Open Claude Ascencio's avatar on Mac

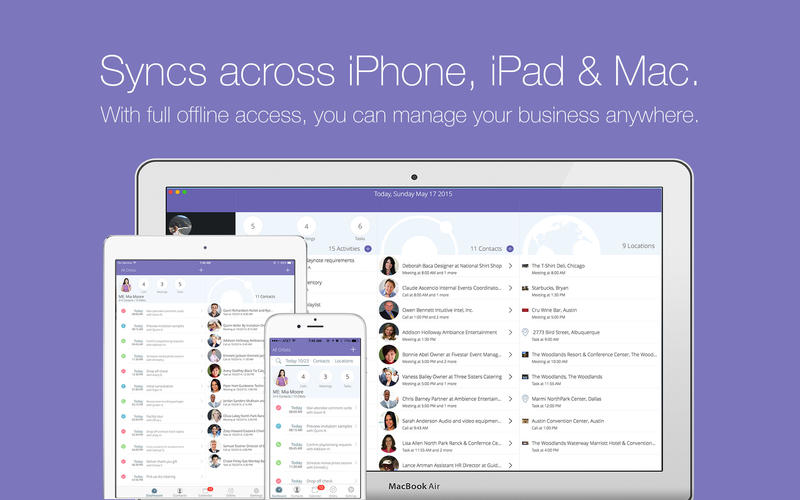388,288
